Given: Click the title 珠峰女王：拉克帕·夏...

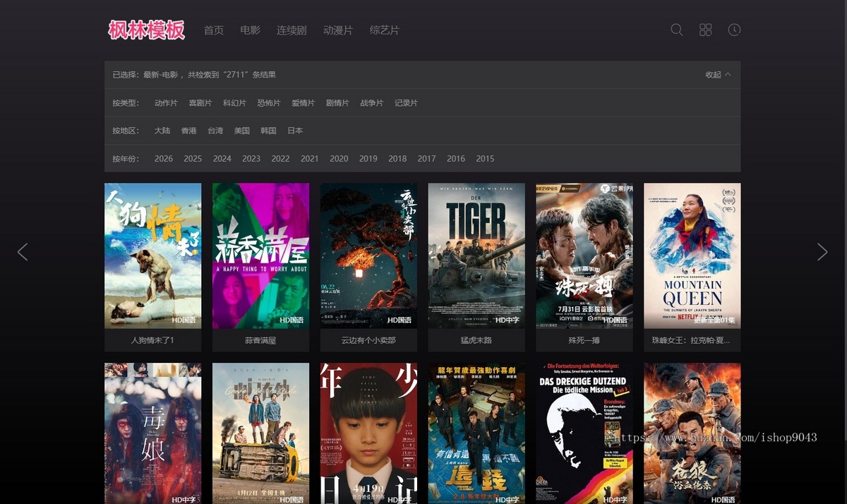Looking at the screenshot, I should click(692, 340).
